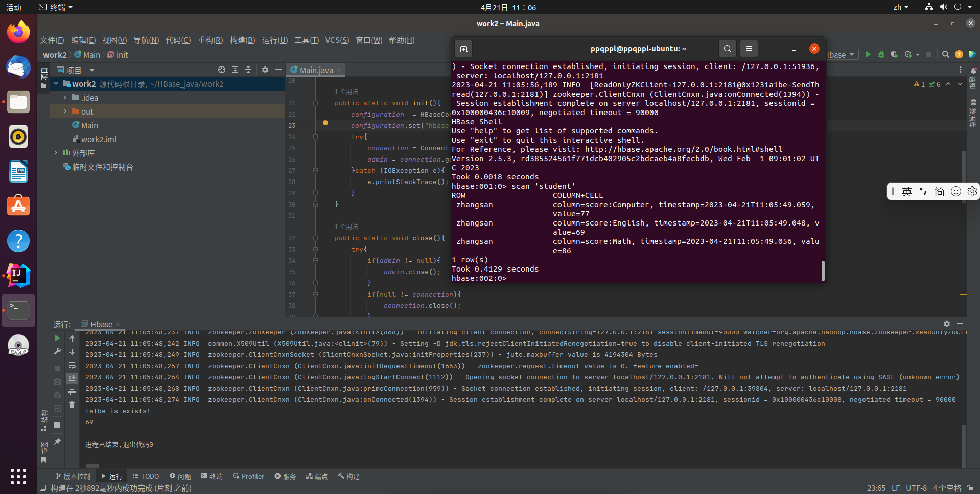
Task: Open Firefox from the Ubuntu dock
Action: point(18,32)
